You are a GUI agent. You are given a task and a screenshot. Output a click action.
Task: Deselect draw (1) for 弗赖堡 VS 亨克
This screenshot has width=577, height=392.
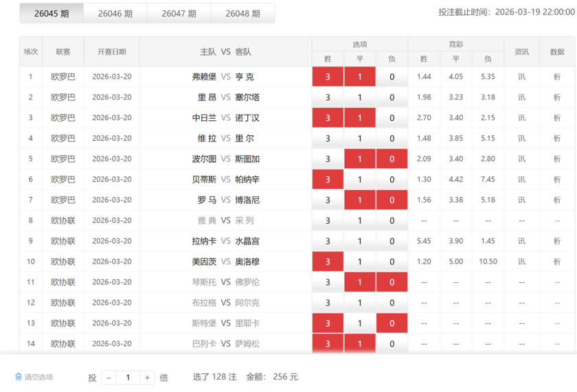[x=360, y=77]
